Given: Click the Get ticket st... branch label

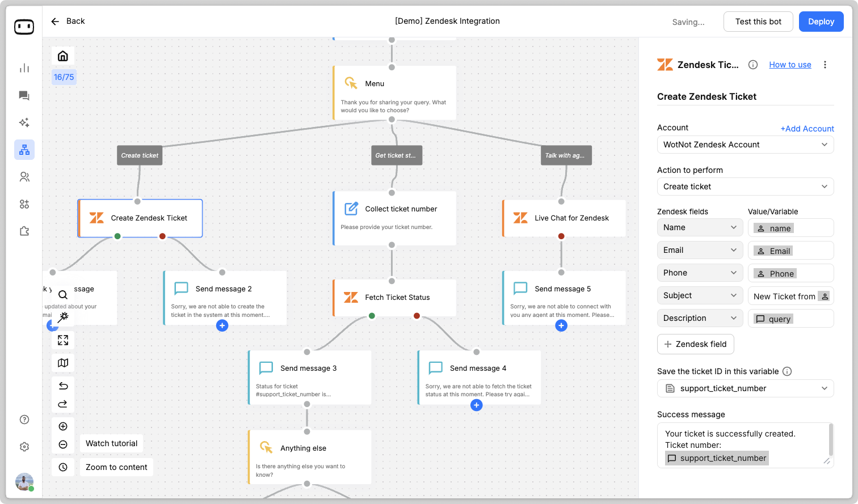Looking at the screenshot, I should coord(397,155).
